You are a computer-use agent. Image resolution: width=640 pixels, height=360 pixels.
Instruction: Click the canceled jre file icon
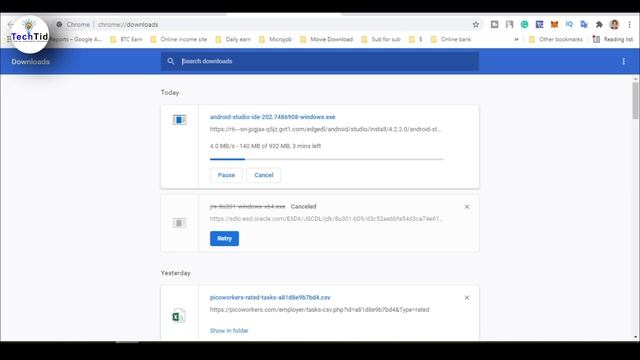pos(179,223)
